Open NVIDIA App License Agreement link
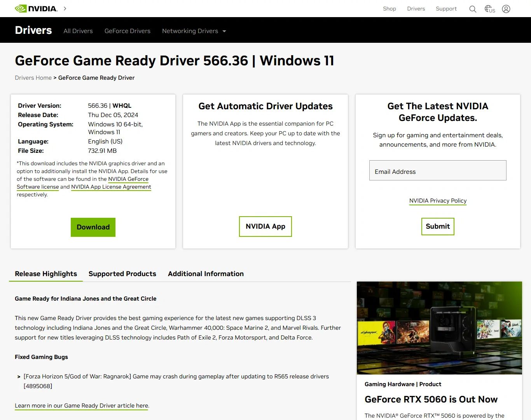 coord(111,187)
